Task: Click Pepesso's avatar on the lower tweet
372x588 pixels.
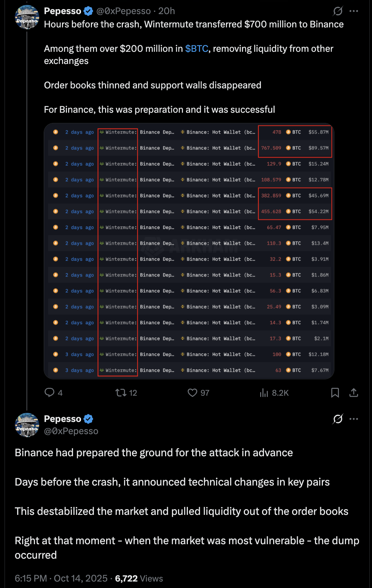Action: 27,425
